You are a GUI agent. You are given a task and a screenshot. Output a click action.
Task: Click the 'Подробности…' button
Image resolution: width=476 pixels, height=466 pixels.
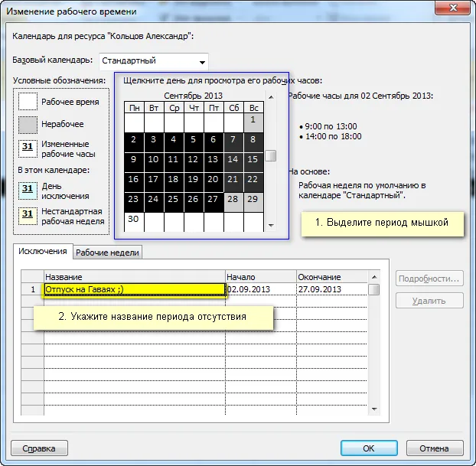tap(429, 279)
